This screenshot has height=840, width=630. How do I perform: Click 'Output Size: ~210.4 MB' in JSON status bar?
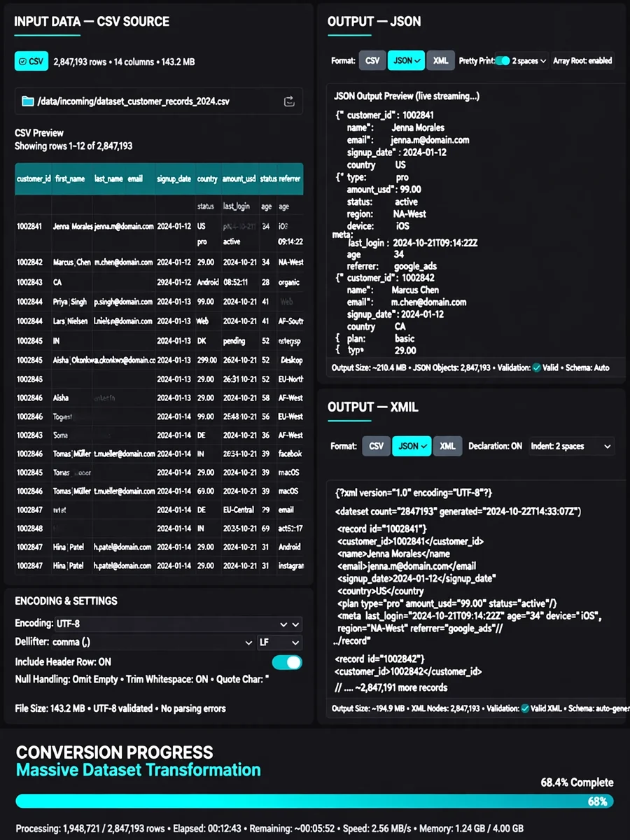tap(370, 366)
